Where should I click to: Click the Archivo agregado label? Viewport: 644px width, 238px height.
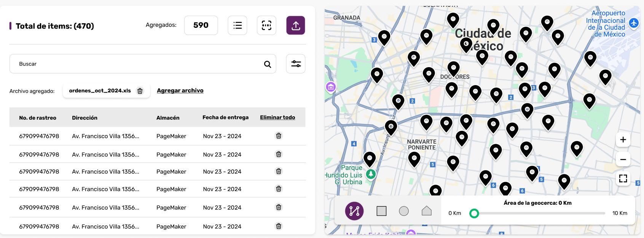point(32,91)
